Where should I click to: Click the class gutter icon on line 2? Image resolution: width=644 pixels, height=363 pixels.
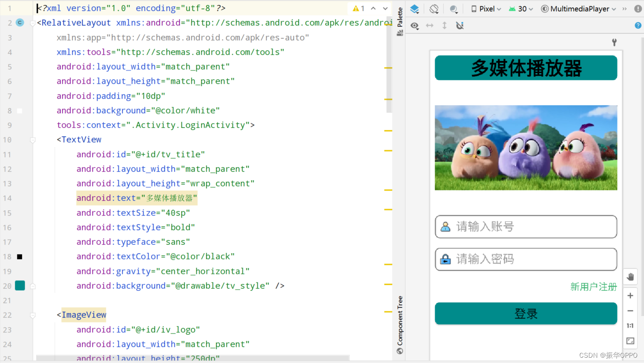pos(20,23)
